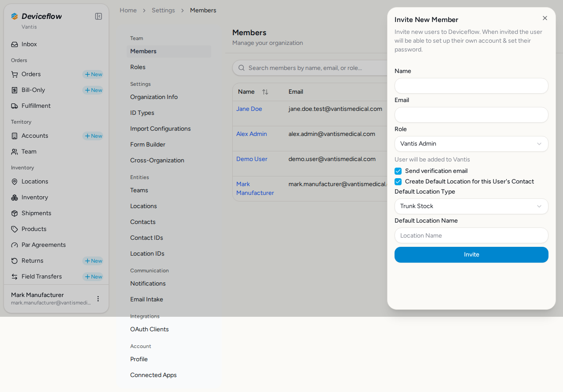Click the member search box
The image size is (563, 392).
pyautogui.click(x=310, y=68)
